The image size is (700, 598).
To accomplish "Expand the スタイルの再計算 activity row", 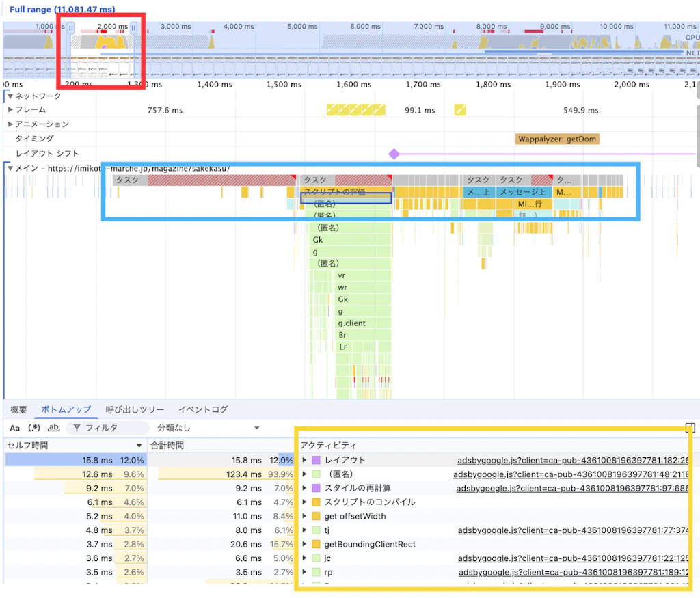I will click(x=304, y=488).
